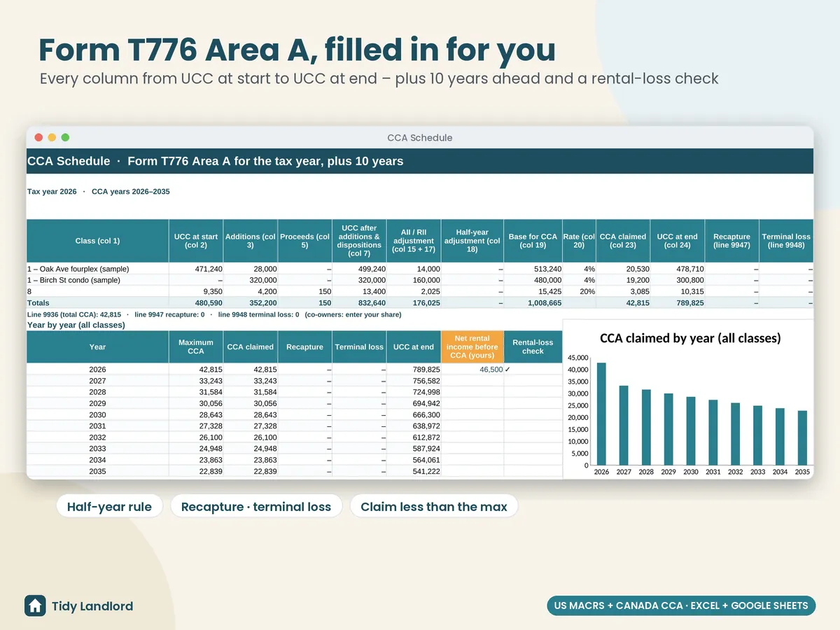
Task: Select the Claim less than the max pill
Action: pos(434,507)
